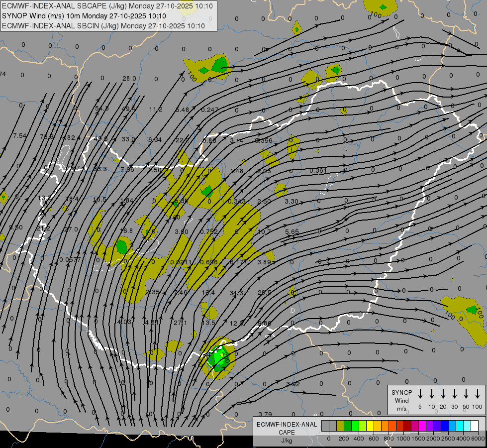Click the J/kg unit label in legend
Screen dimensions: 487x448
287,441
